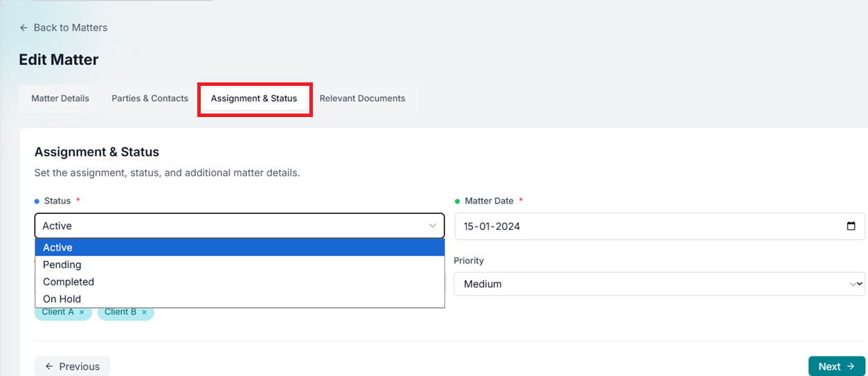Click the 'Set the assignment, status' description text
Image resolution: width=868 pixels, height=376 pixels.
(167, 173)
